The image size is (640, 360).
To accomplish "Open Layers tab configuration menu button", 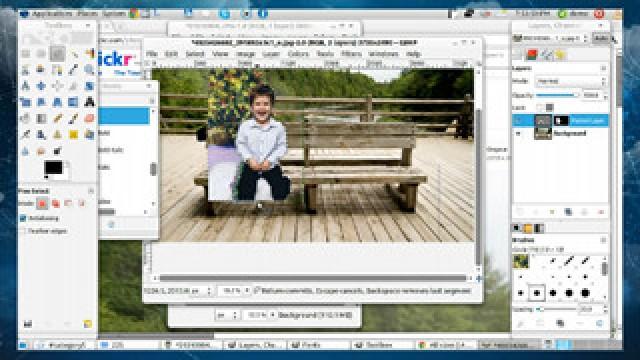I will click(x=603, y=68).
